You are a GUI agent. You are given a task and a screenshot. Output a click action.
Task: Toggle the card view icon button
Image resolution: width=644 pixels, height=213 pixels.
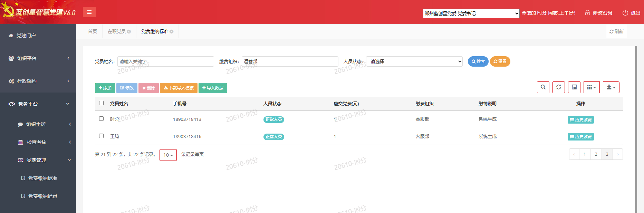[x=574, y=87]
